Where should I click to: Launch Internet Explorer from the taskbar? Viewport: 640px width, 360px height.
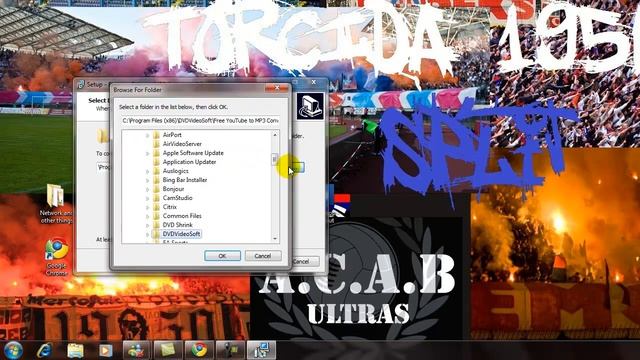pyautogui.click(x=44, y=350)
